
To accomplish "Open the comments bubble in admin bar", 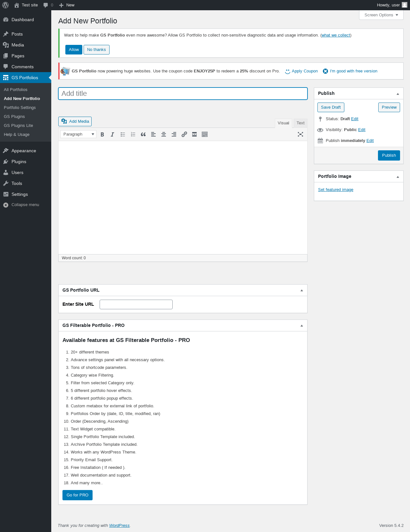I will (48, 5).
